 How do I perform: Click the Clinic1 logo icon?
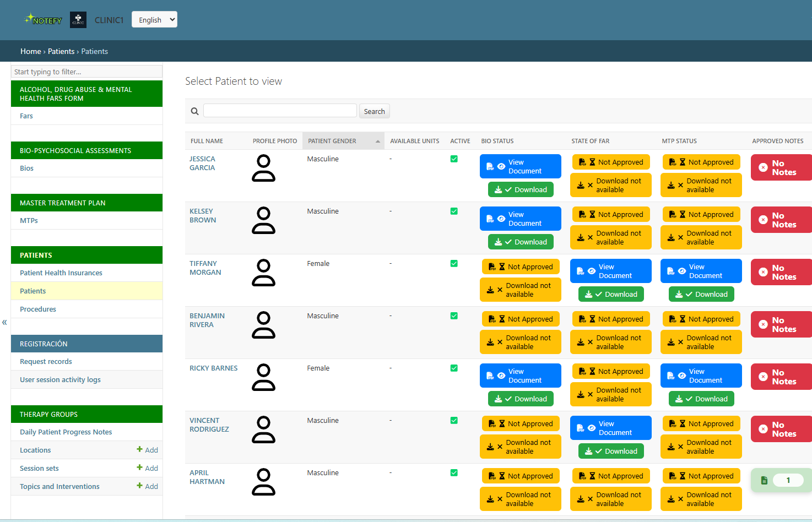point(78,20)
